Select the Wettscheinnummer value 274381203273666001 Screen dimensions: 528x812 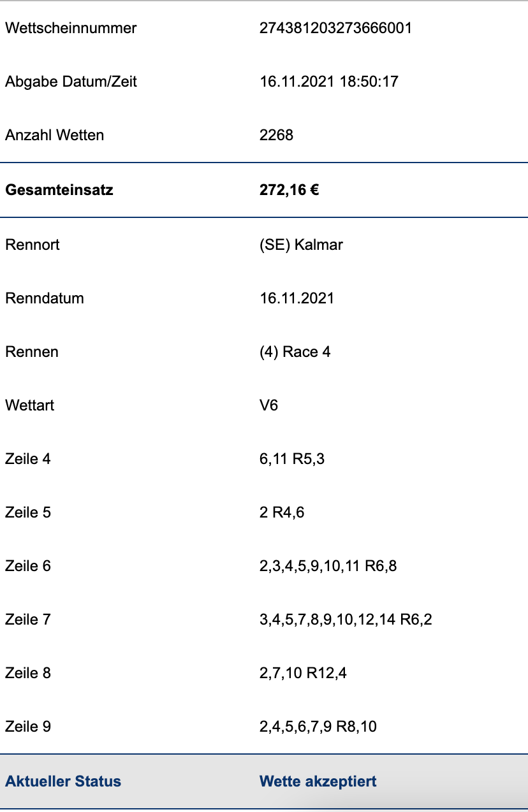336,28
